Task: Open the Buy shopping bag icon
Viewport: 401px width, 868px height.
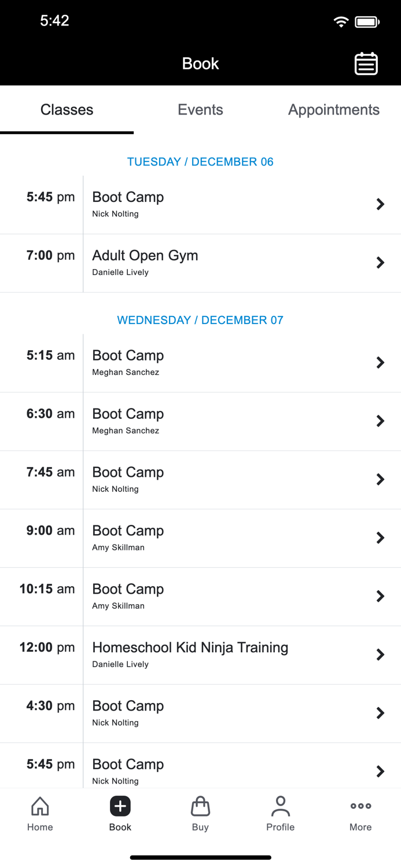Action: tap(200, 813)
